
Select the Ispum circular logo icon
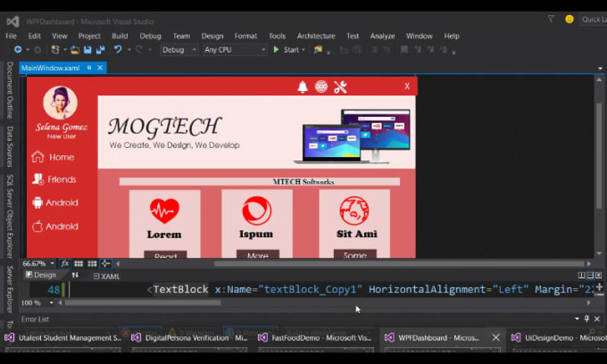point(257,211)
